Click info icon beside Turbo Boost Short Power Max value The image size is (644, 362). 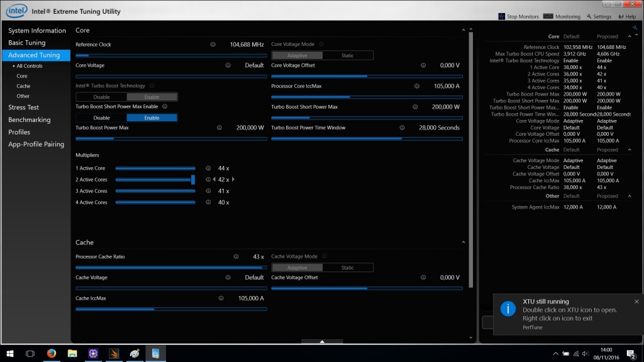(x=415, y=107)
